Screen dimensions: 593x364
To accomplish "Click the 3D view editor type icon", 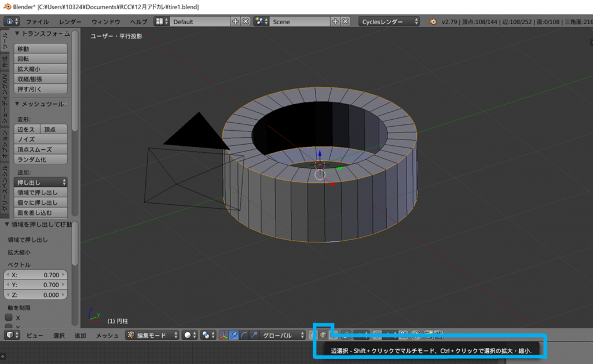I will click(x=12, y=335).
